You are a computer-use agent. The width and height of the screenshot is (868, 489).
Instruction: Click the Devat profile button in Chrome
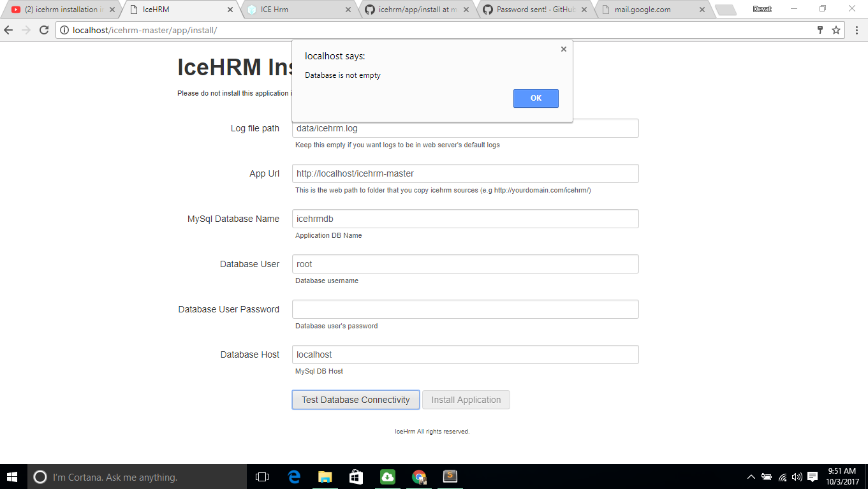[762, 9]
